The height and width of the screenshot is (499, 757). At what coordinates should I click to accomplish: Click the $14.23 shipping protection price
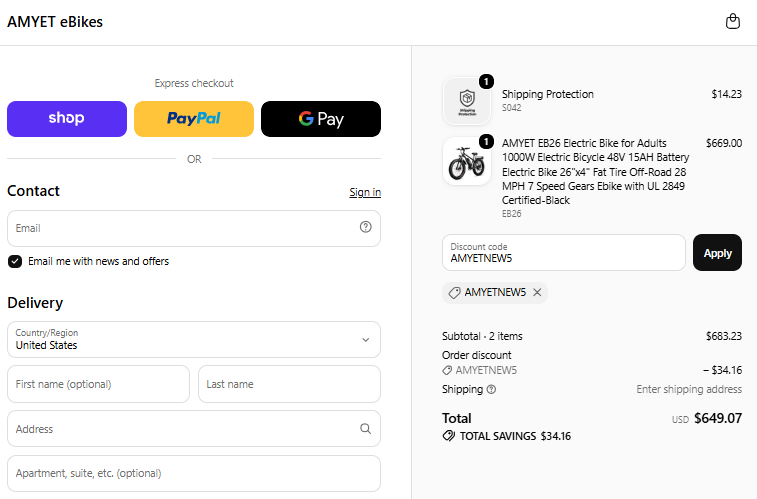pyautogui.click(x=727, y=94)
